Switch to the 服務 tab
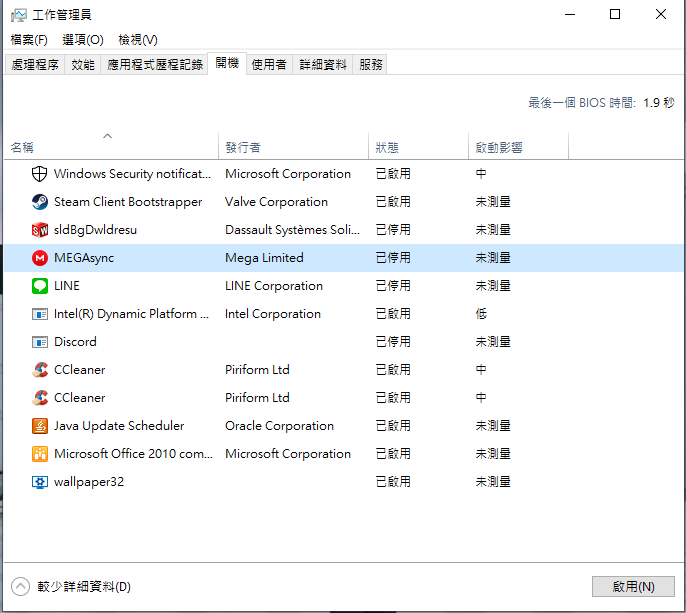 point(371,65)
